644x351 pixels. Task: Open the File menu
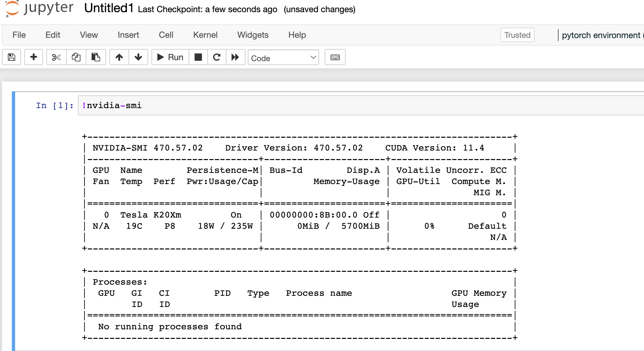(19, 35)
